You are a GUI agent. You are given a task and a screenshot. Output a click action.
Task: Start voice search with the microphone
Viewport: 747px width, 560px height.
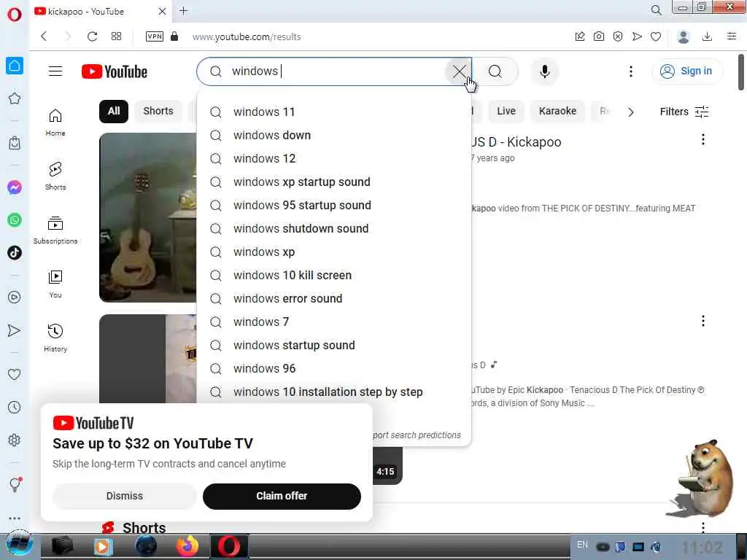coord(544,71)
